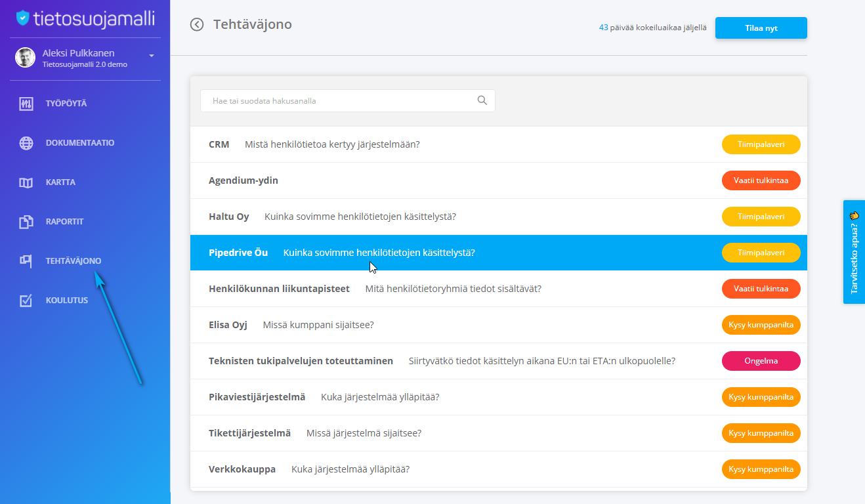
Task: Select TEHTÄVÄJONO in the sidebar
Action: tap(74, 261)
